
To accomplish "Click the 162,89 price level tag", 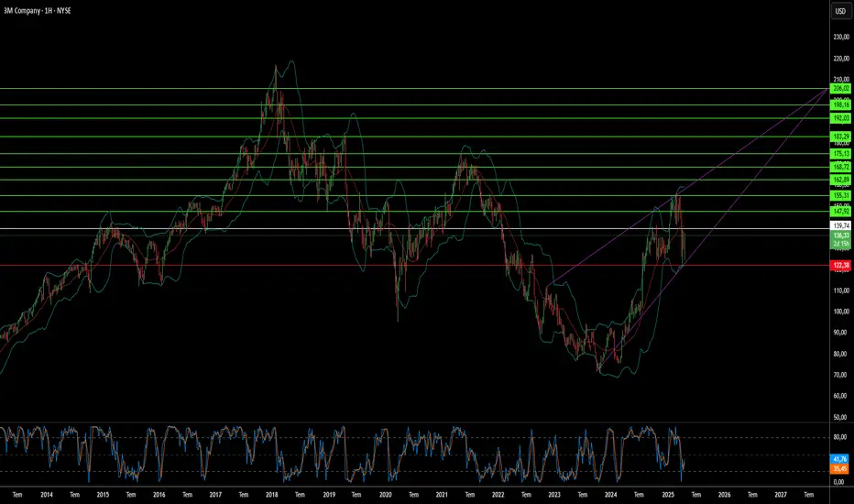I will [841, 181].
